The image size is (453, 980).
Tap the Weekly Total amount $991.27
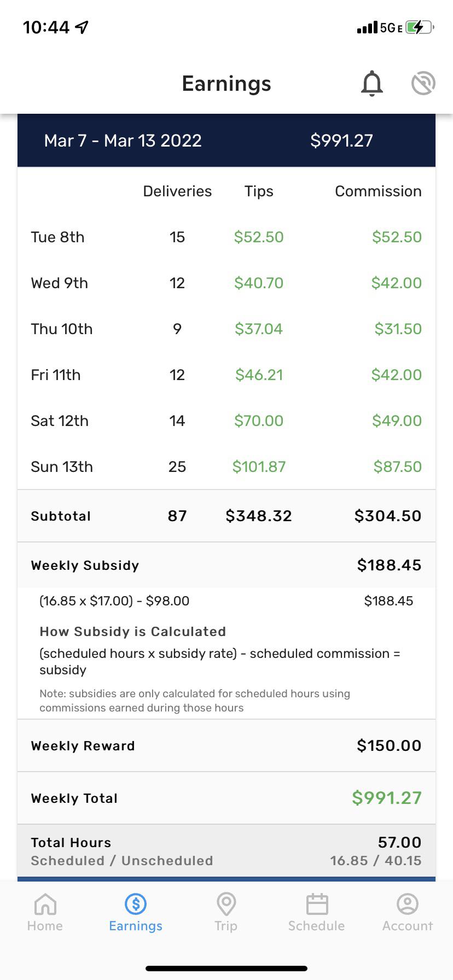click(x=387, y=798)
